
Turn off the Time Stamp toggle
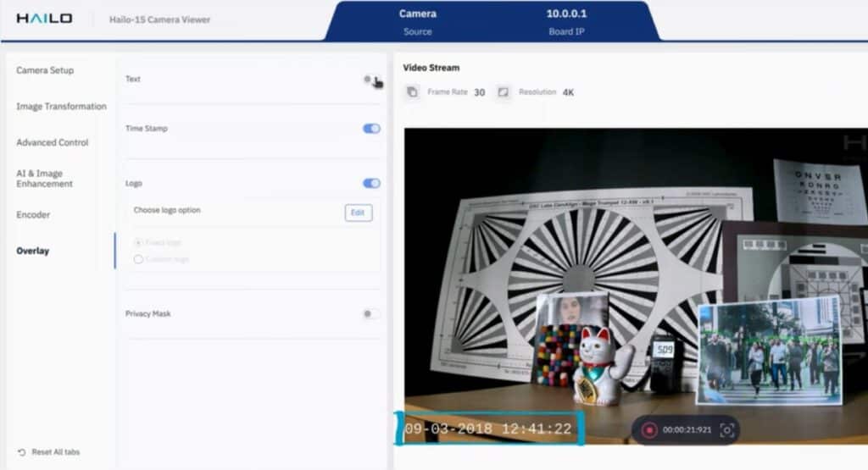pyautogui.click(x=371, y=129)
